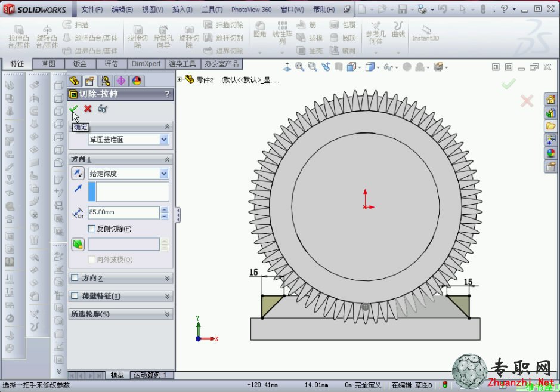Viewport: 560px width, 392px height.
Task: Collapse the From section chevron
Action: 167,126
